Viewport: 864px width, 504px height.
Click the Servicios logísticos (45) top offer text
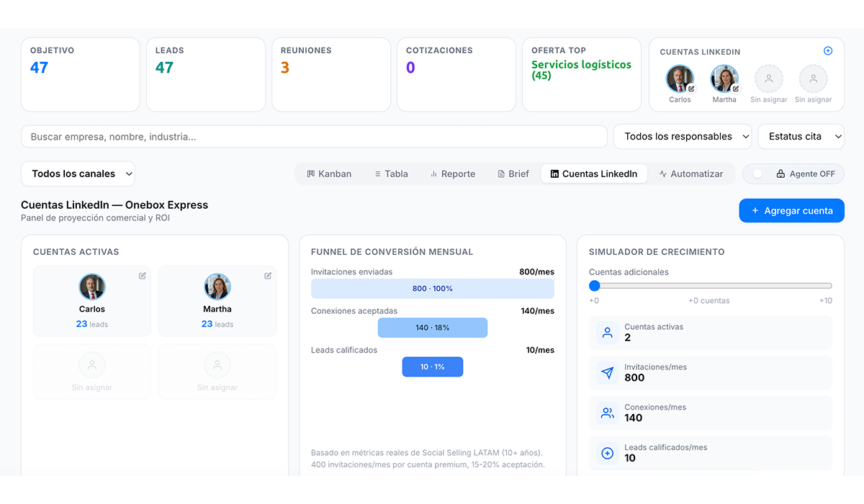581,70
